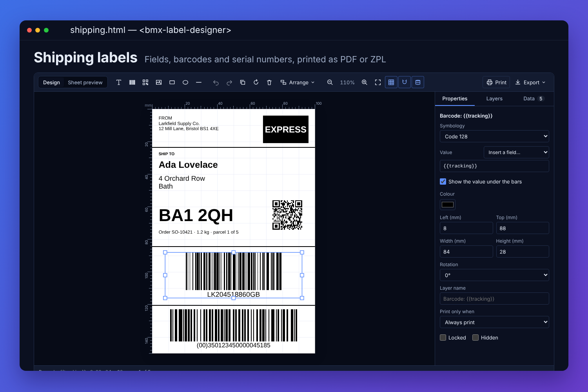Open the Print only when dropdown

494,322
